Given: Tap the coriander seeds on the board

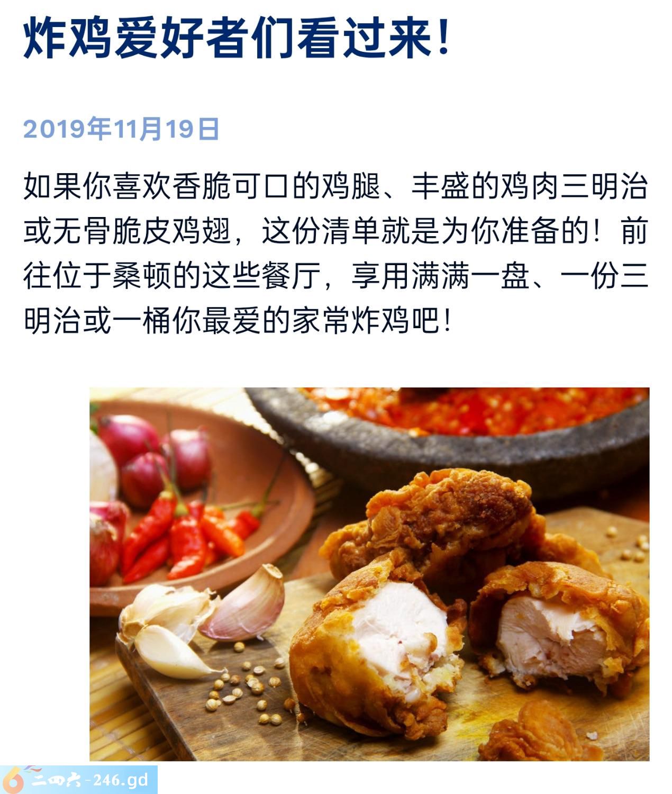Looking at the screenshot, I should (249, 688).
